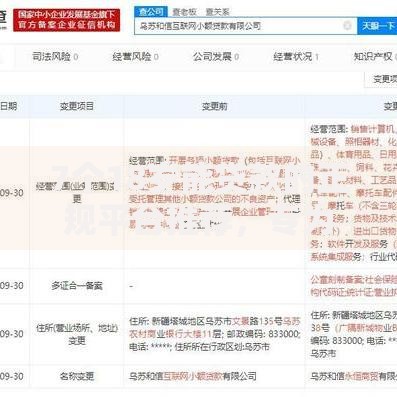Click the 变更项目 column header
The image size is (397, 397).
[77, 106]
